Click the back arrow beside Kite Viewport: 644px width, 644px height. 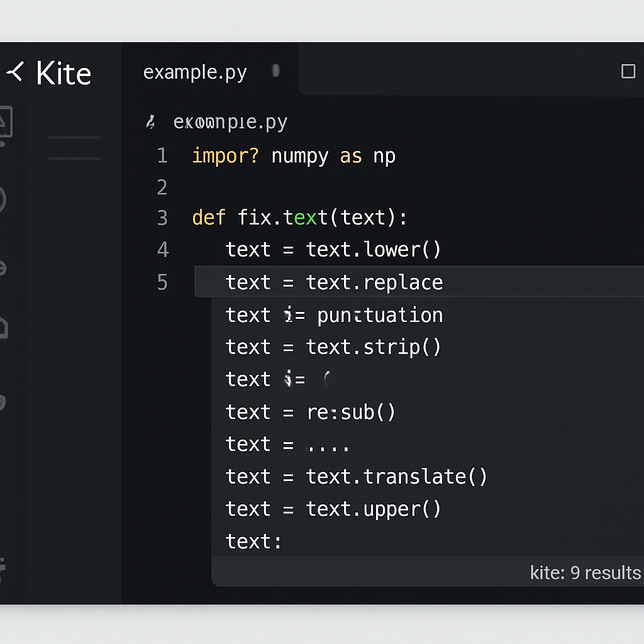(x=15, y=72)
